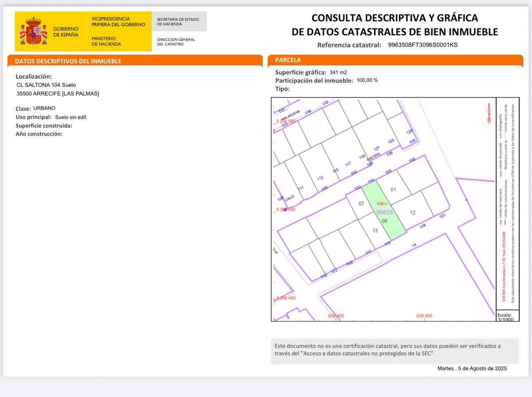The width and height of the screenshot is (532, 397).
Task: Click parcel labelled 13 on map
Action: pyautogui.click(x=375, y=230)
